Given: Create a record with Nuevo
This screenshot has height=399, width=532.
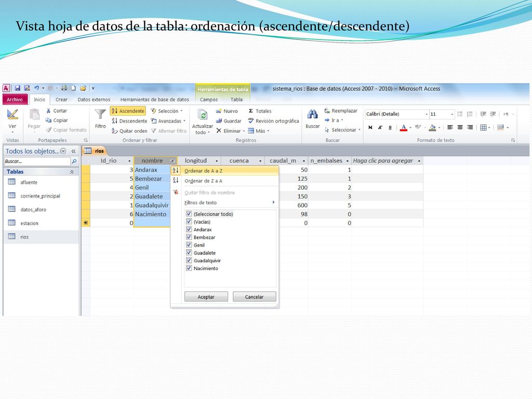Looking at the screenshot, I should pyautogui.click(x=227, y=111).
